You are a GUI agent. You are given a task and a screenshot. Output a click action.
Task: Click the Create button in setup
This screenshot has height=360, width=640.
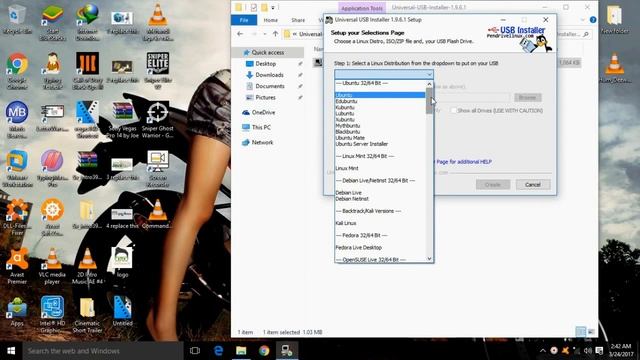[x=493, y=185]
